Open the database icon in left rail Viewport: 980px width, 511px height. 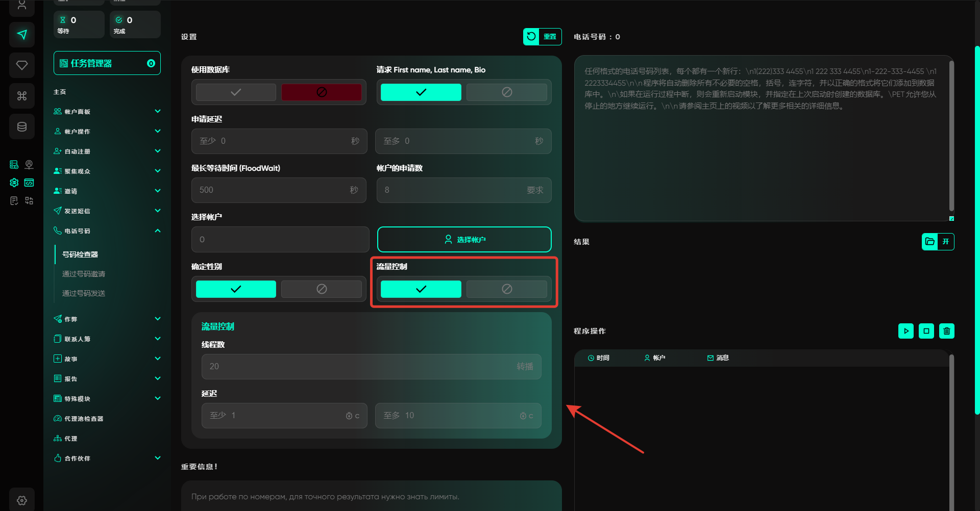tap(22, 126)
